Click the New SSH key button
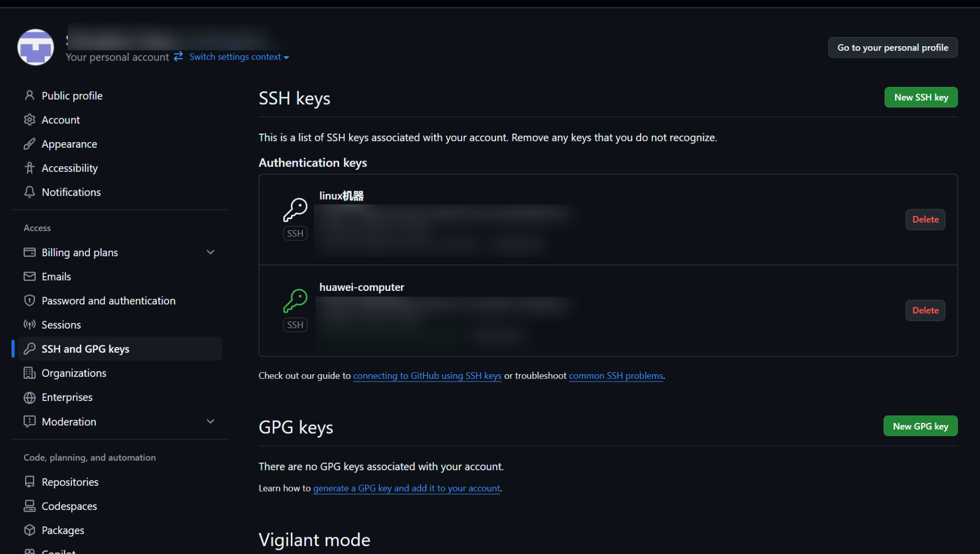This screenshot has width=980, height=554. (x=921, y=97)
